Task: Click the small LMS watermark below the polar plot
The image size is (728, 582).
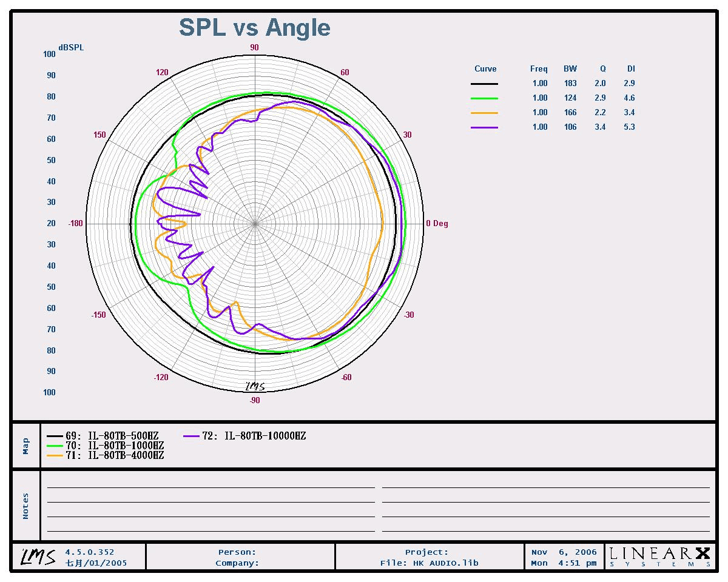Action: tap(255, 386)
